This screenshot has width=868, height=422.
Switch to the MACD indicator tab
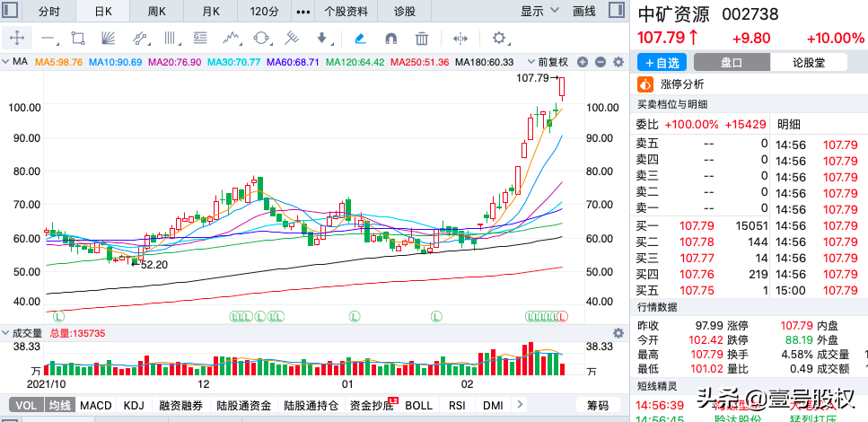click(x=96, y=406)
